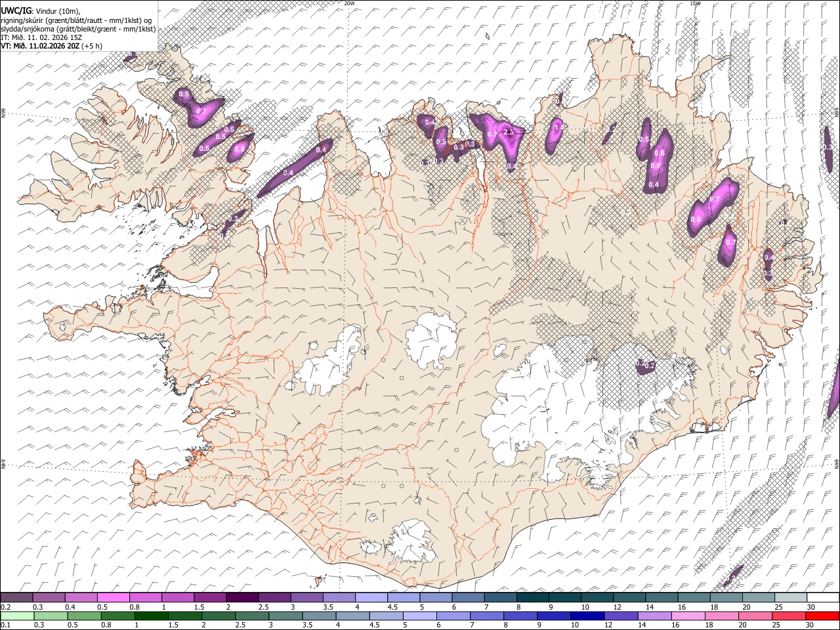Choose the bright pink 0.5 swatch in upper legend

point(114,598)
